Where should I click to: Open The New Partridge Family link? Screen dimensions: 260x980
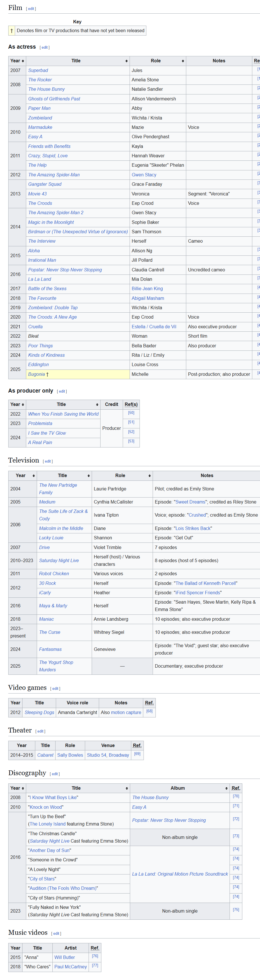[58, 489]
